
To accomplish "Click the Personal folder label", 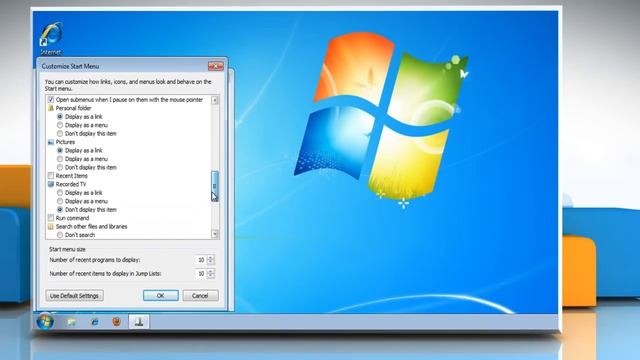I will [x=73, y=108].
